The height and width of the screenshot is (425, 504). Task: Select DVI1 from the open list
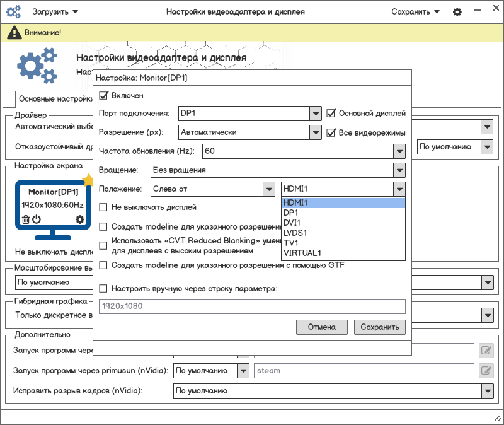[292, 223]
